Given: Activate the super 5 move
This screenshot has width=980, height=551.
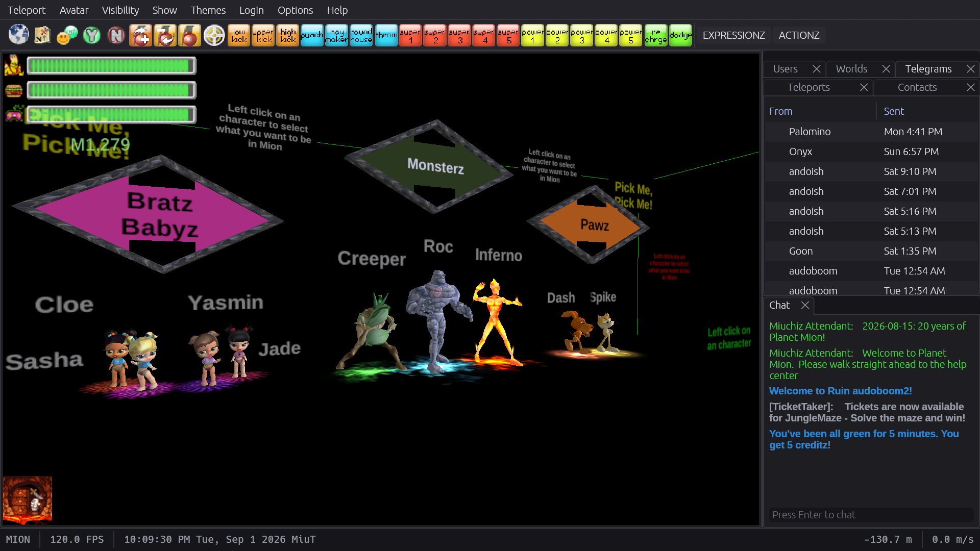Looking at the screenshot, I should (x=509, y=35).
